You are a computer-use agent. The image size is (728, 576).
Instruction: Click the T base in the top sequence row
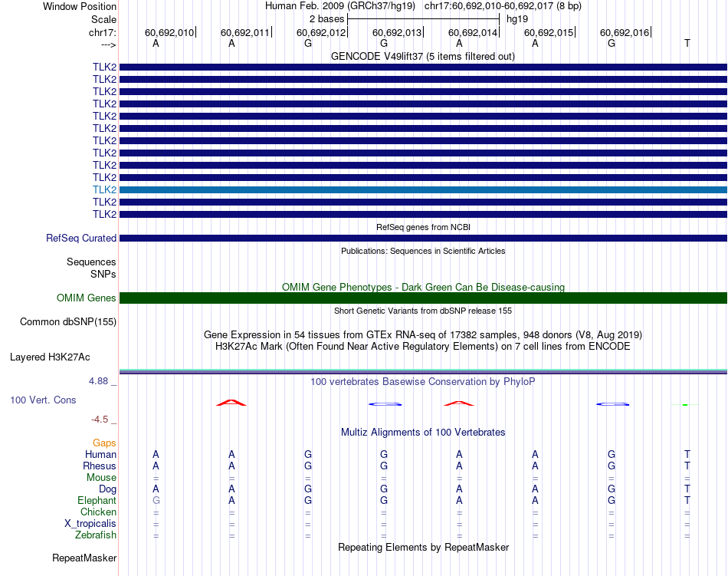click(687, 43)
